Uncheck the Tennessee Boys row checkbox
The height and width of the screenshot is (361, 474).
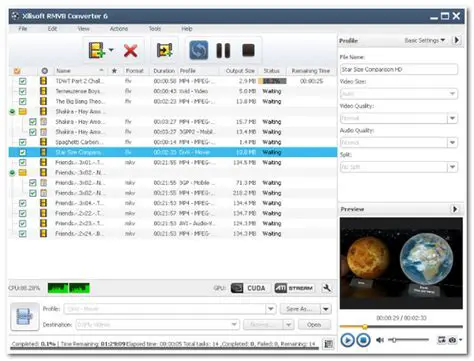coord(23,91)
